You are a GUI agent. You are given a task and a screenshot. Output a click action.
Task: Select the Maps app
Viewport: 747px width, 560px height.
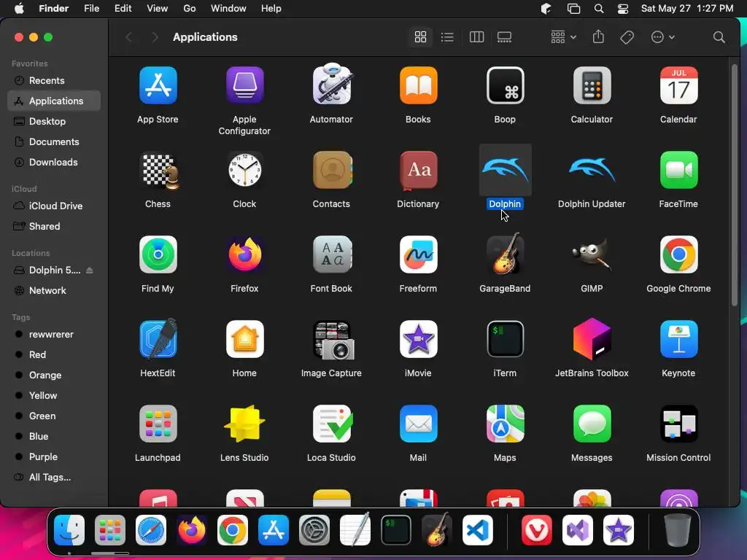(x=505, y=424)
